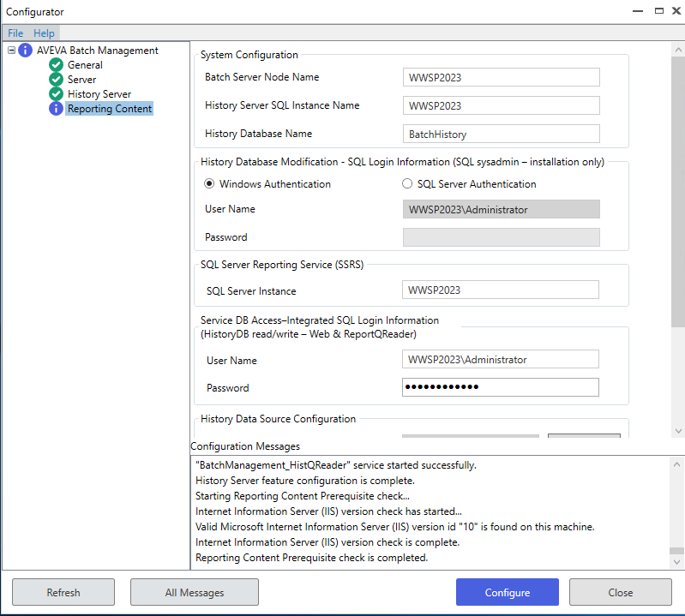Click message "Starting Reporting Content Prerequisite check..."
The image size is (685, 616).
tap(303, 496)
